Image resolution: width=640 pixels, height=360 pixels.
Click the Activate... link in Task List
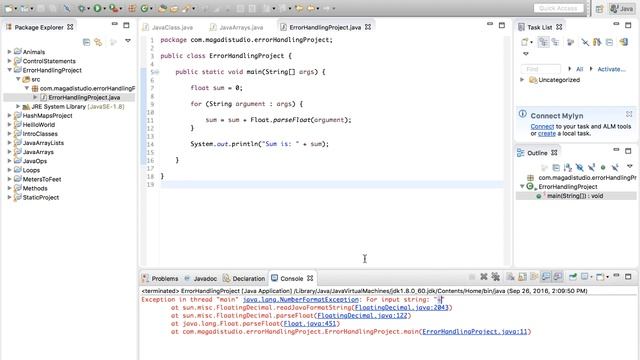pos(611,69)
